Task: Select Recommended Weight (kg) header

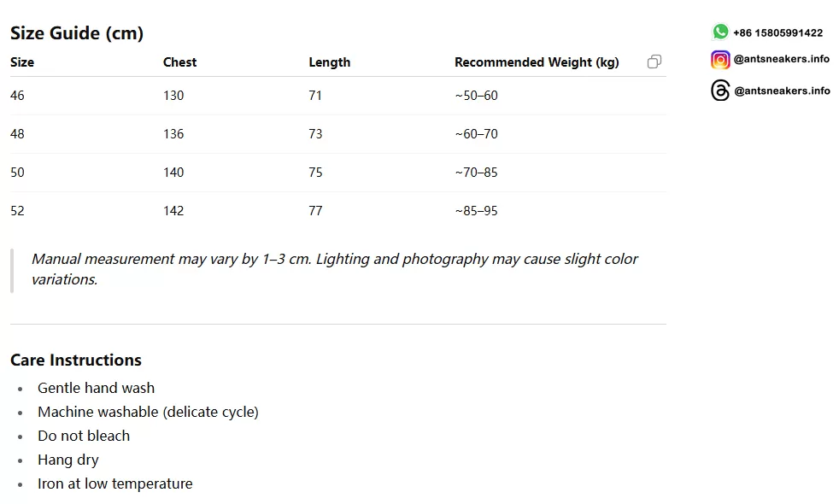Action: click(x=537, y=62)
